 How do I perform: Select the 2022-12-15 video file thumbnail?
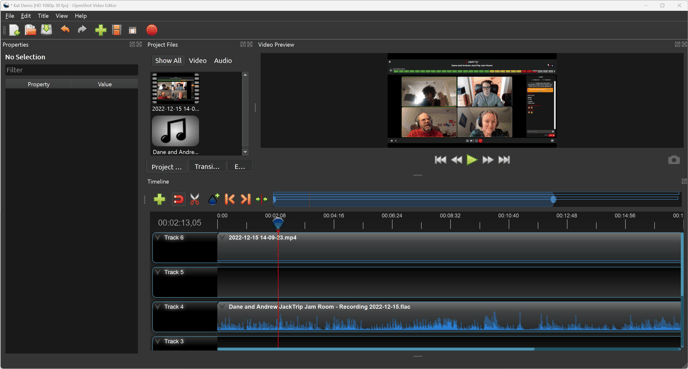coord(176,88)
